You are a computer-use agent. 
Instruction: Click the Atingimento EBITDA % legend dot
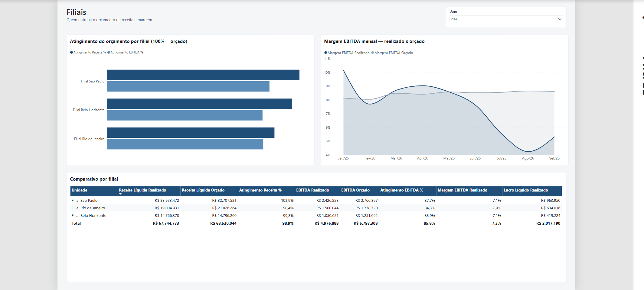coord(109,52)
